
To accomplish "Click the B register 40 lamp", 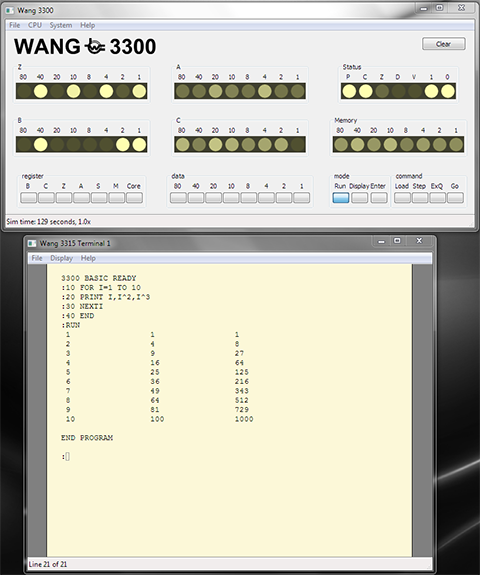I will point(41,144).
